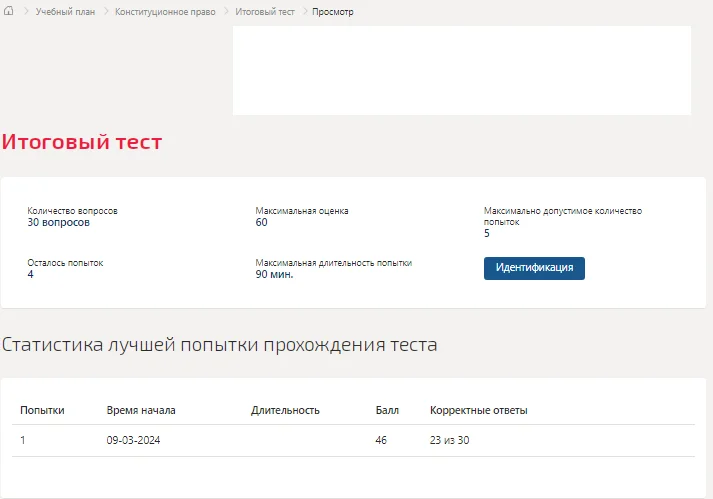Click chevron separator after home icon

click(25, 11)
